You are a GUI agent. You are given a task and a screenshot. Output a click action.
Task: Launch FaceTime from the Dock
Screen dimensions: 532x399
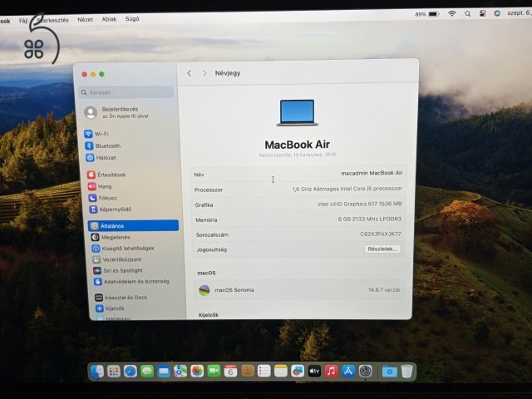[x=214, y=372]
